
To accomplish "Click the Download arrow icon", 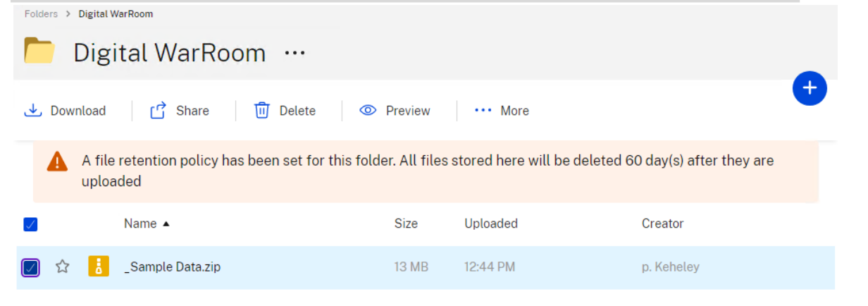I will [x=33, y=111].
